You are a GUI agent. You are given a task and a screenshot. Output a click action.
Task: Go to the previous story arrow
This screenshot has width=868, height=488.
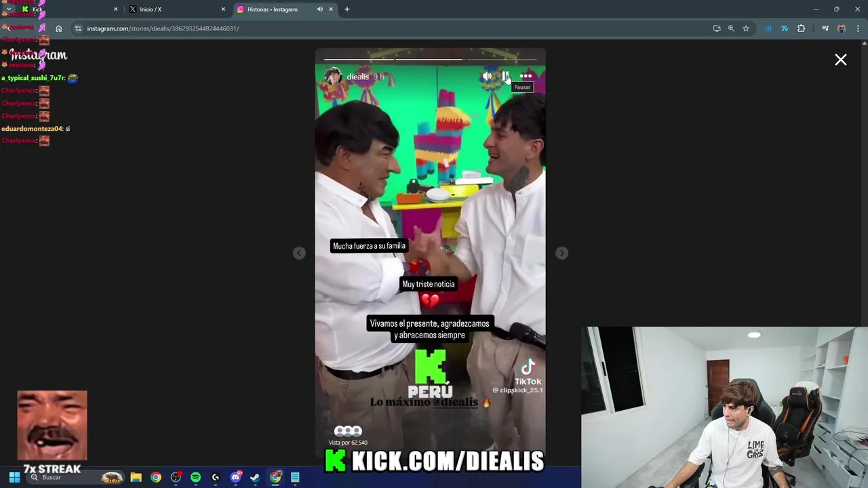[x=299, y=253]
